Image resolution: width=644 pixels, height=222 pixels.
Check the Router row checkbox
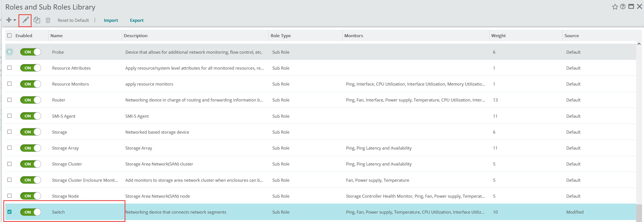tap(9, 100)
